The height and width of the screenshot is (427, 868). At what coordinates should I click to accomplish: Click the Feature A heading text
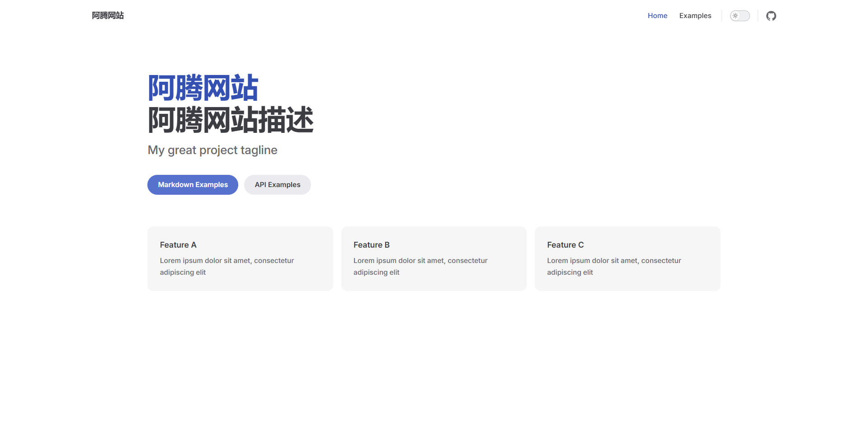pyautogui.click(x=178, y=245)
